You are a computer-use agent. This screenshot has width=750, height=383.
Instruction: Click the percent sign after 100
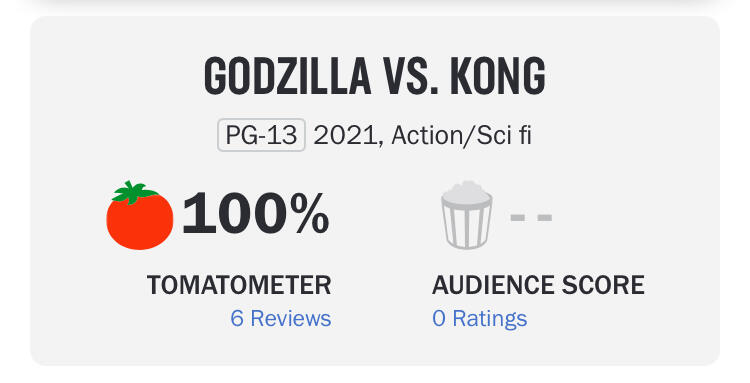click(309, 213)
